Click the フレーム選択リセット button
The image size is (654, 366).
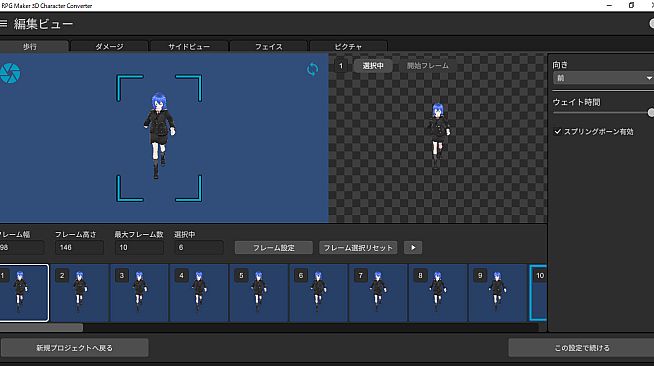click(358, 248)
